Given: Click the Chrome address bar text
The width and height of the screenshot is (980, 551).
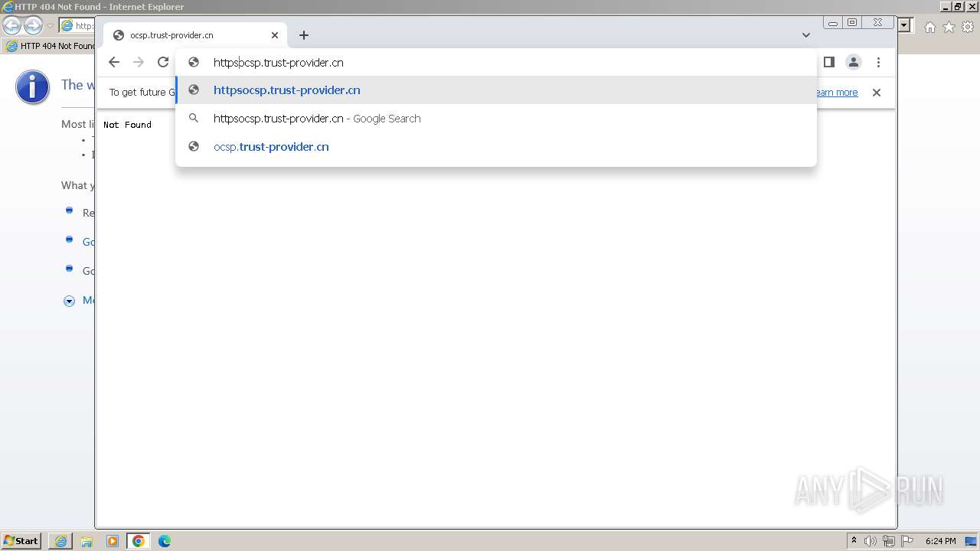Looking at the screenshot, I should coord(279,63).
